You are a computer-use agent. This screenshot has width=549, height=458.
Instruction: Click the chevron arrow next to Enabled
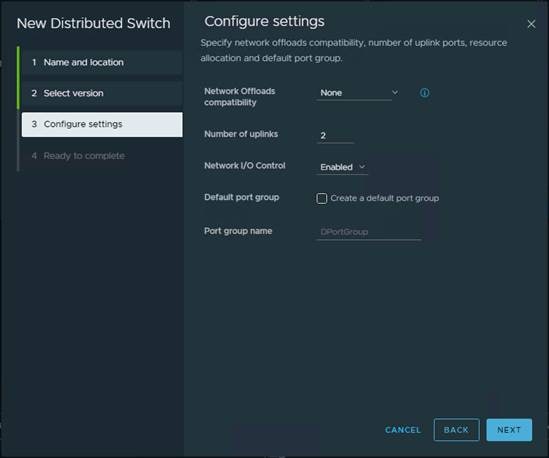pos(362,167)
